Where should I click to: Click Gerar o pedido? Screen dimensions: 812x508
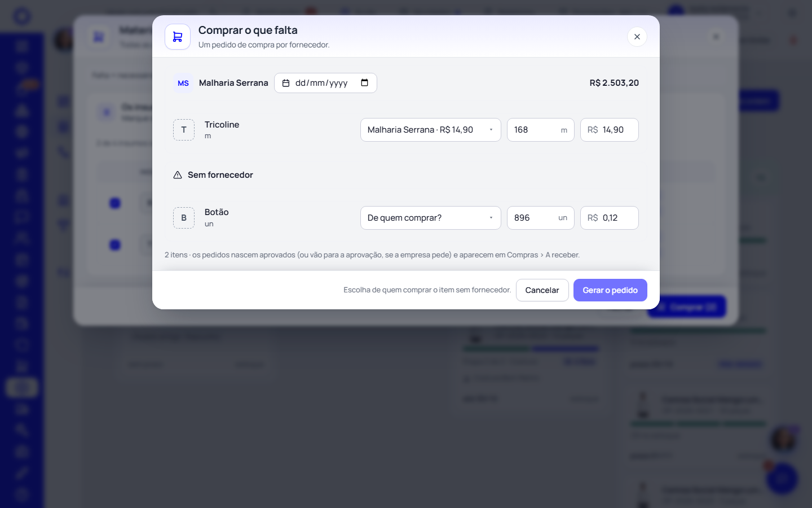click(x=610, y=290)
